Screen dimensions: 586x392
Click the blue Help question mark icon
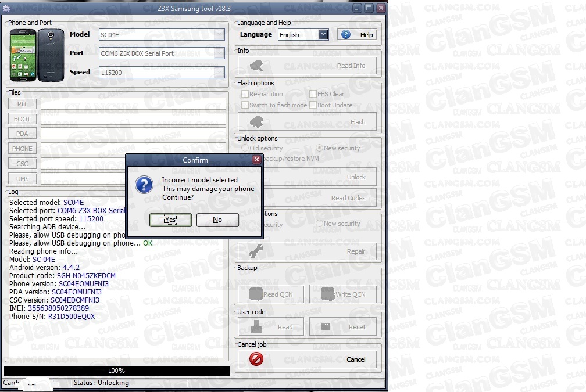coord(346,35)
